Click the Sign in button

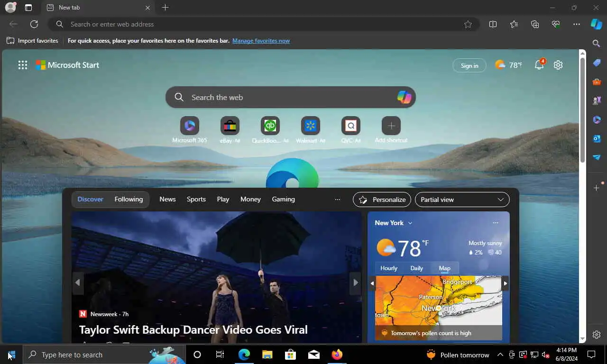469,65
